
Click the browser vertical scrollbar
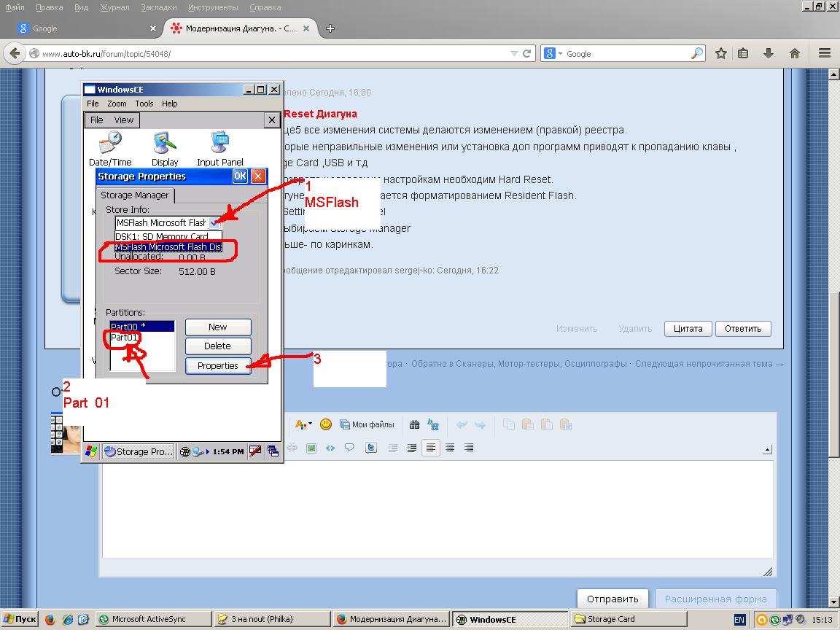(x=834, y=375)
